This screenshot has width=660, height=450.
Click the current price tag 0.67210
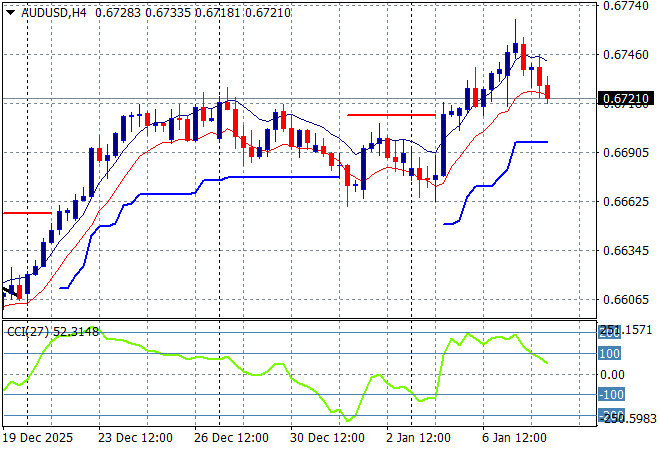[627, 99]
